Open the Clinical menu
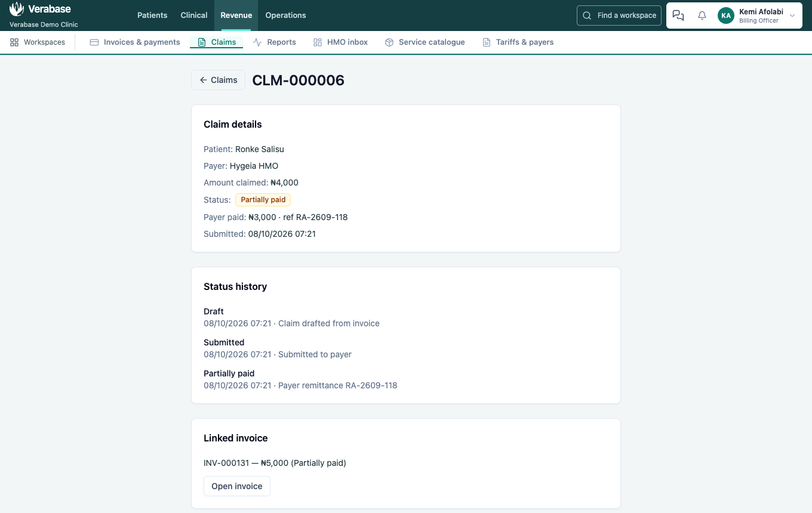812x513 pixels. 194,16
